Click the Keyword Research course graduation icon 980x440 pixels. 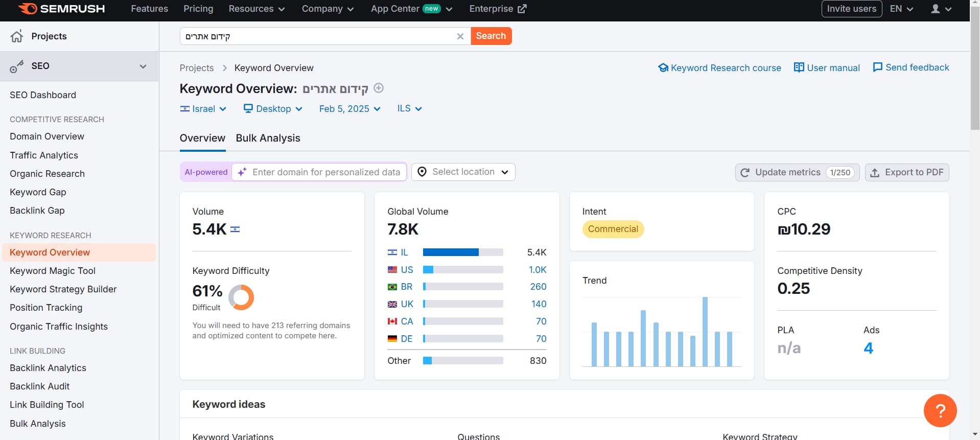click(x=663, y=67)
